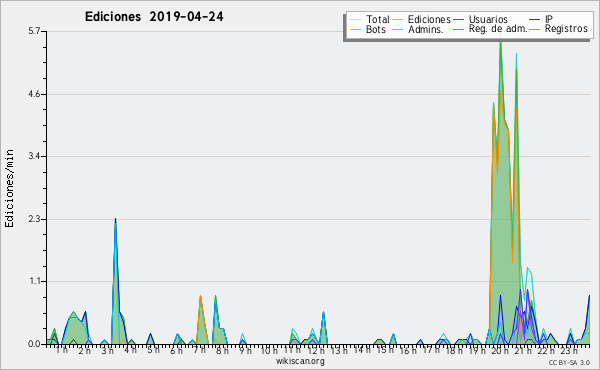This screenshot has height=370, width=600.
Task: Click the wikiscan.org text below chart
Action: (x=300, y=361)
